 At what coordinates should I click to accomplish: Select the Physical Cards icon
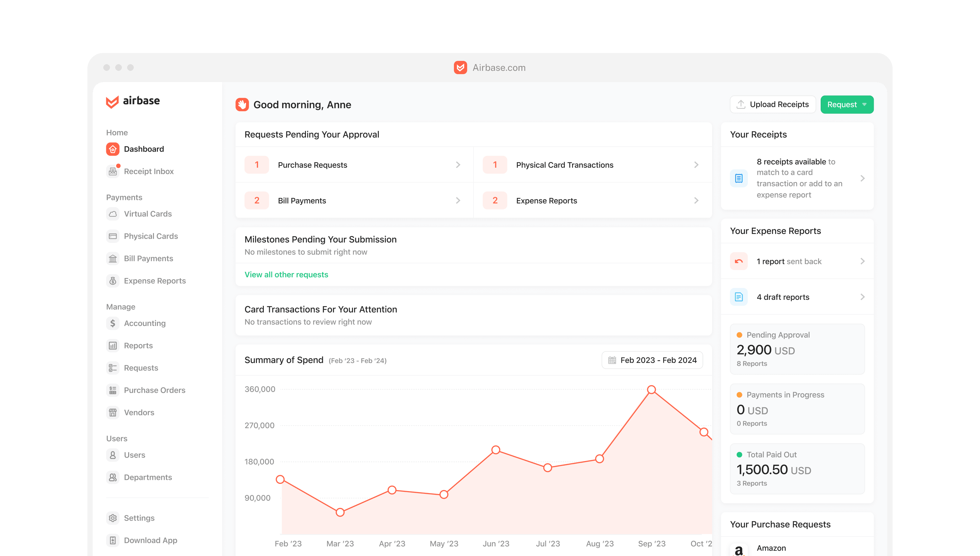click(113, 236)
